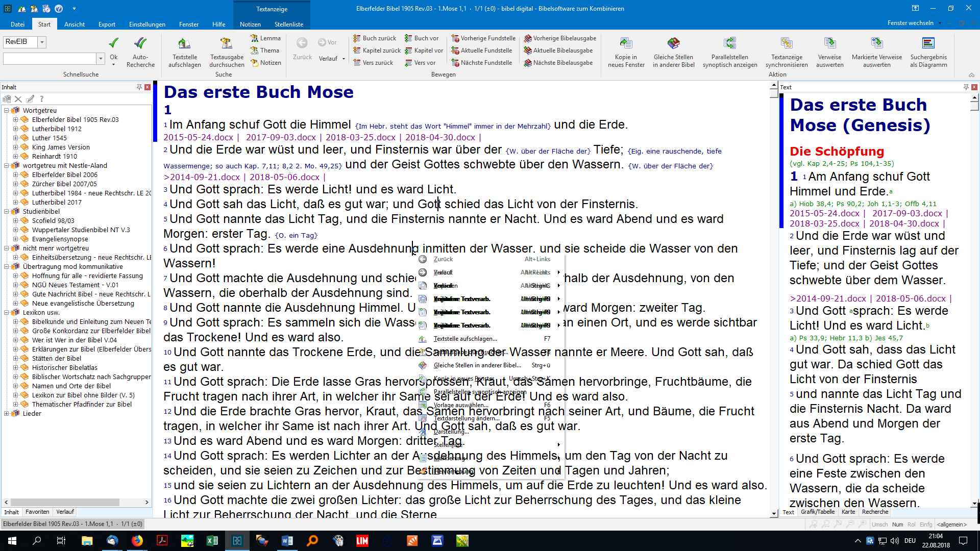Open the 2017-09-03.docx link under verse 1
Image resolution: width=980 pixels, height=551 pixels.
(x=281, y=137)
